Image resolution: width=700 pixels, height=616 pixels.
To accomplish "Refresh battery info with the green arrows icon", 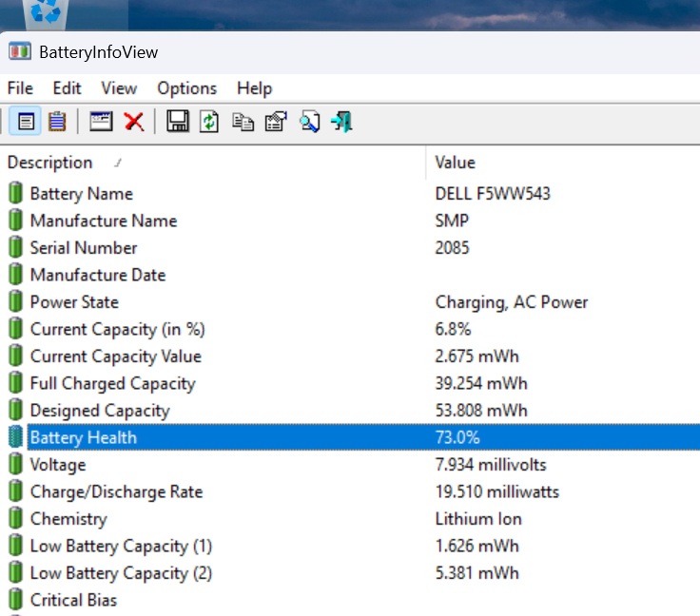I will click(209, 122).
